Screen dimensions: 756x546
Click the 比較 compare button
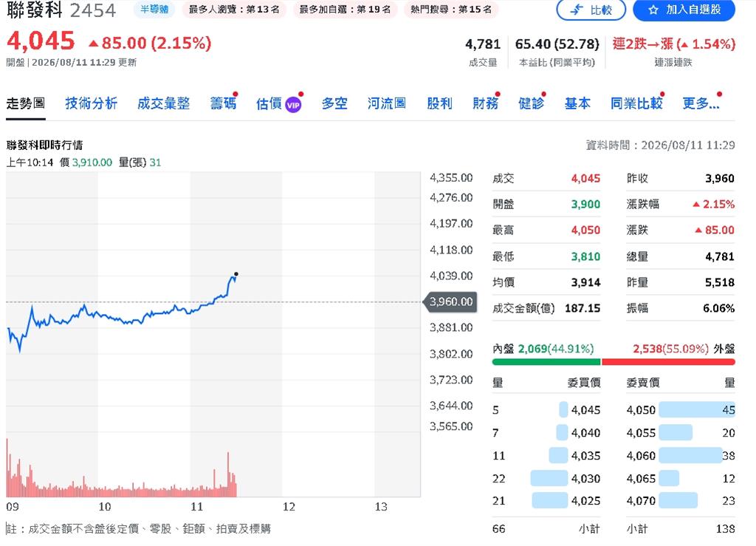click(591, 10)
